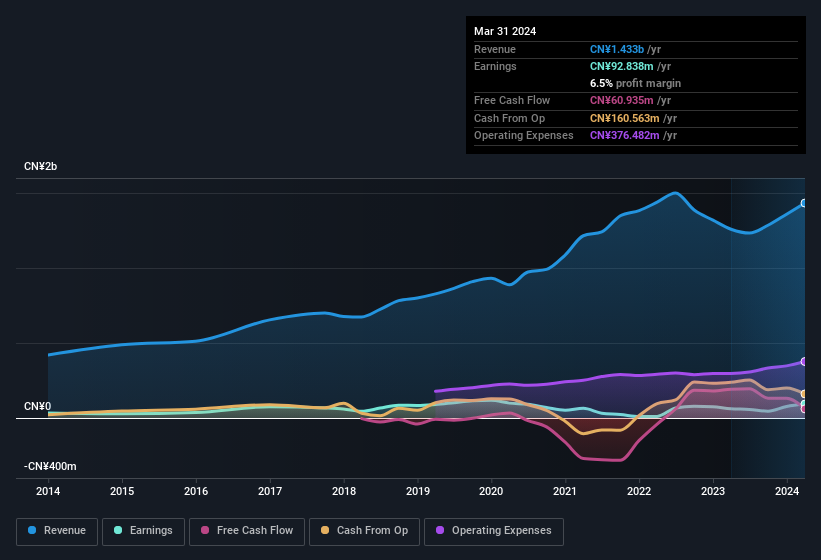Click the CN¥60.935m free cash flow value
This screenshot has height=560, width=821.
(622, 100)
